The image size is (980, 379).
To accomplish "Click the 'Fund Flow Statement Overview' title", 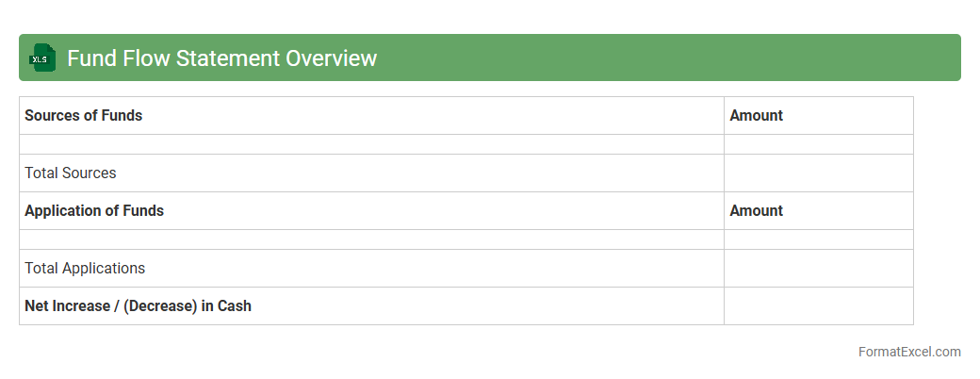I will (221, 58).
